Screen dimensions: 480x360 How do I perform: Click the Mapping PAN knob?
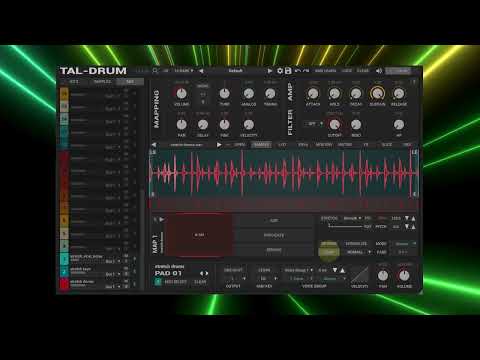[x=181, y=125]
